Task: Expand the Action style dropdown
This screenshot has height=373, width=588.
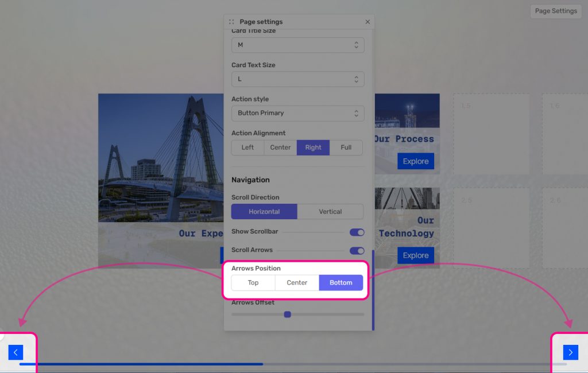Action: (297, 113)
